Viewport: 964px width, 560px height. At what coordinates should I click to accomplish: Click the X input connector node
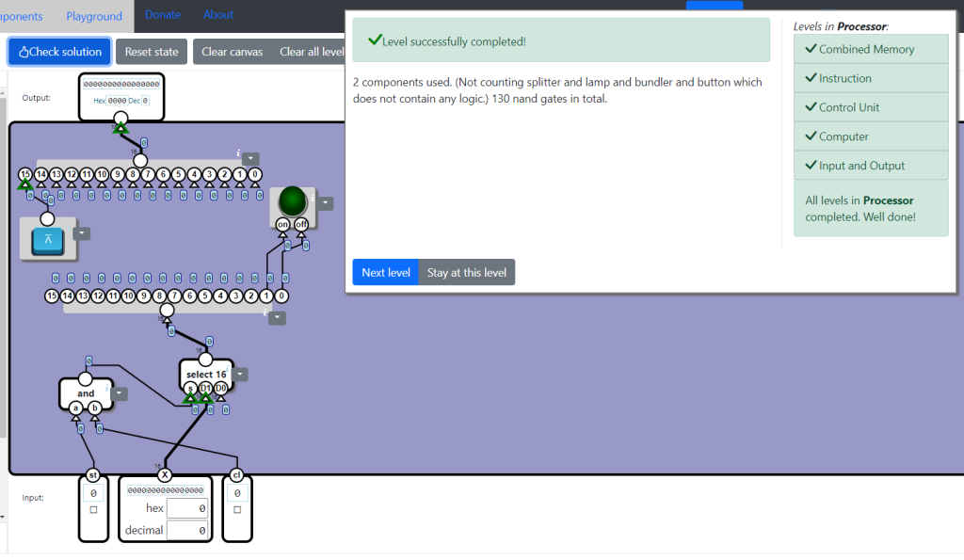click(x=165, y=475)
